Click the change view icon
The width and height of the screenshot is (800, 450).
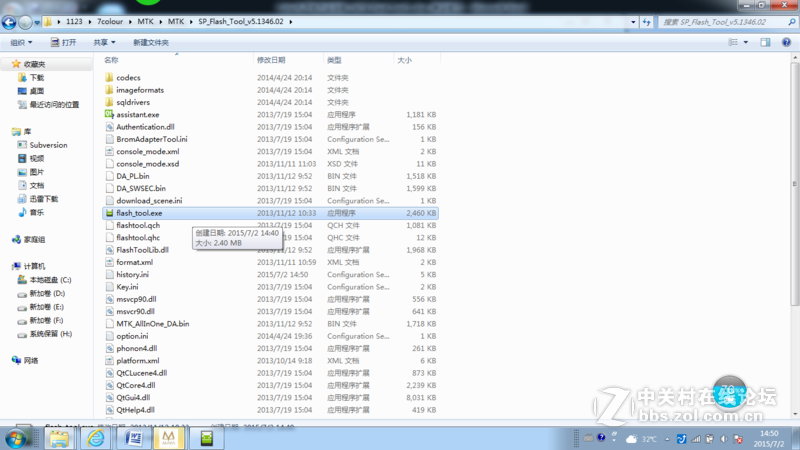tap(733, 42)
